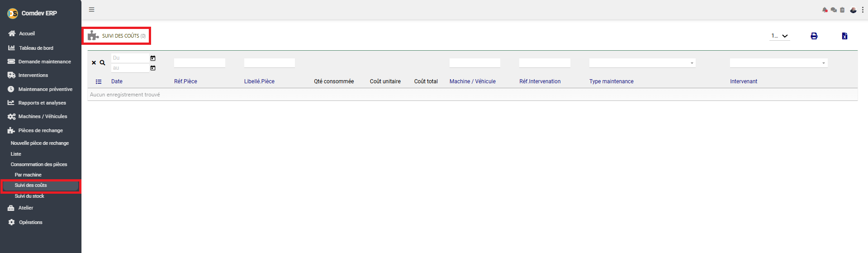This screenshot has height=253, width=868.
Task: Open Suivi du stock
Action: pyautogui.click(x=29, y=196)
